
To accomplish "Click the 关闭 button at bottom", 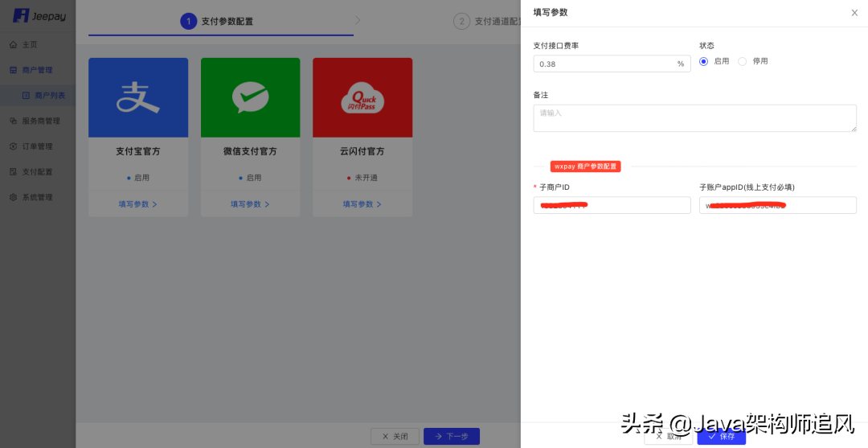I will [x=395, y=437].
